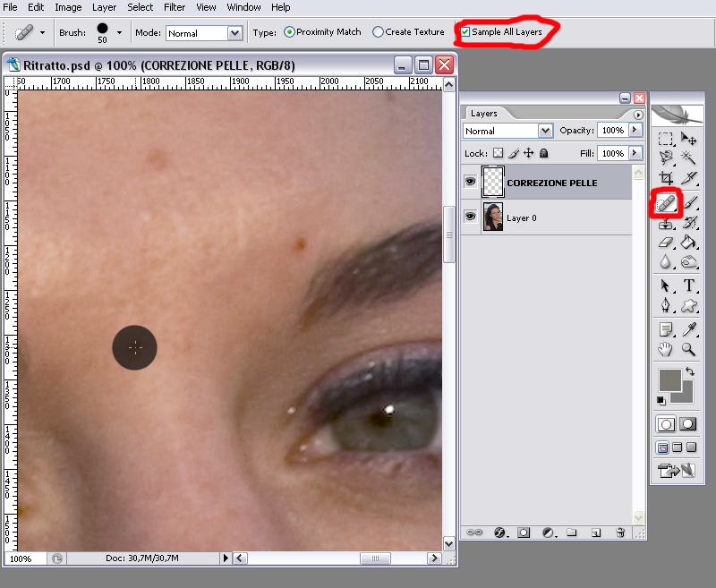Click the Delete layer trash icon

(620, 533)
